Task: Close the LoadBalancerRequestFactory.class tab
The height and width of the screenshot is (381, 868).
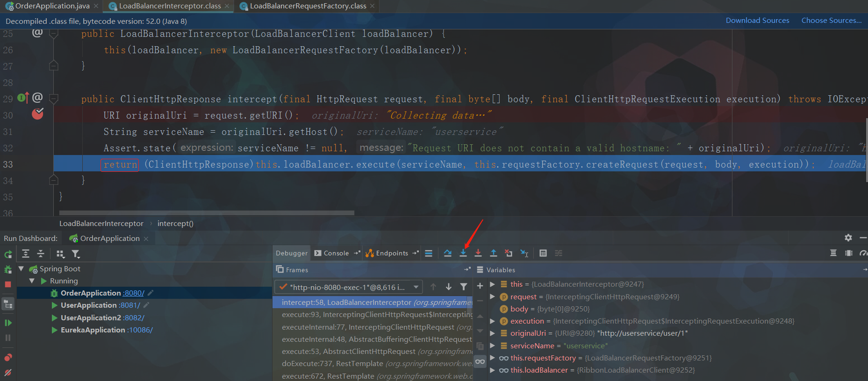Action: pyautogui.click(x=372, y=6)
